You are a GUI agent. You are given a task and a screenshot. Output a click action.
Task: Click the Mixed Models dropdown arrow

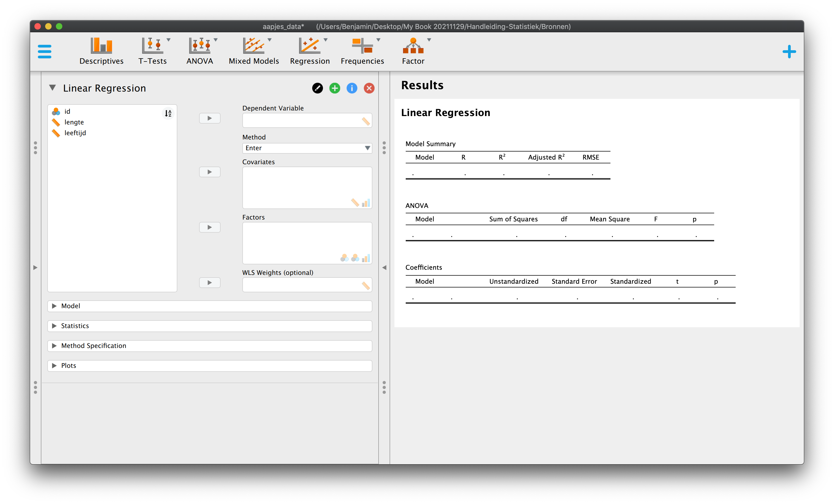pyautogui.click(x=269, y=40)
